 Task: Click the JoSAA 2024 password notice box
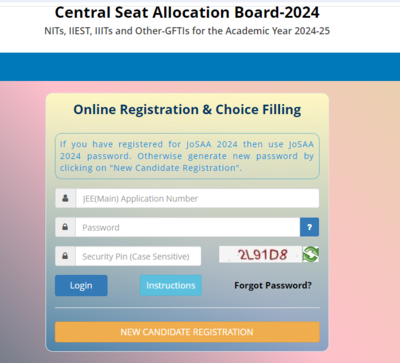[x=187, y=156]
